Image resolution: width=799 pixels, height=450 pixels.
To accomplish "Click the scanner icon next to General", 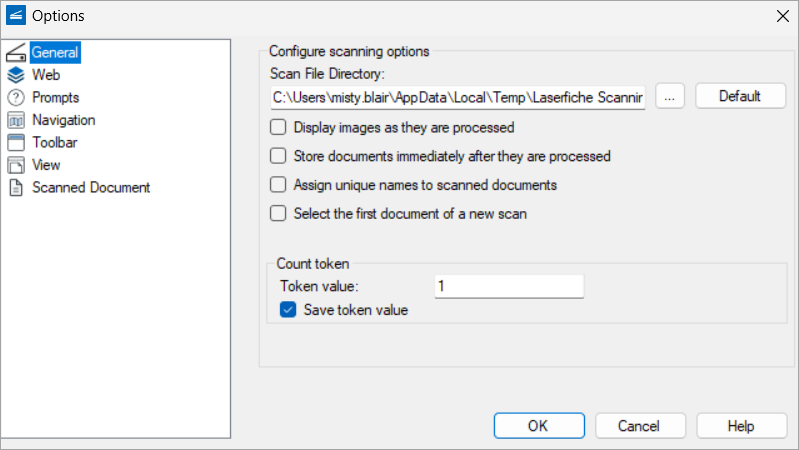I will (x=16, y=52).
